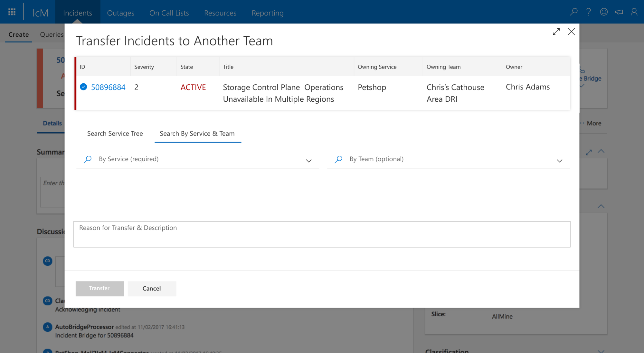644x353 pixels.
Task: Click the AutoBridgeProcessor avatar icon
Action: point(47,327)
